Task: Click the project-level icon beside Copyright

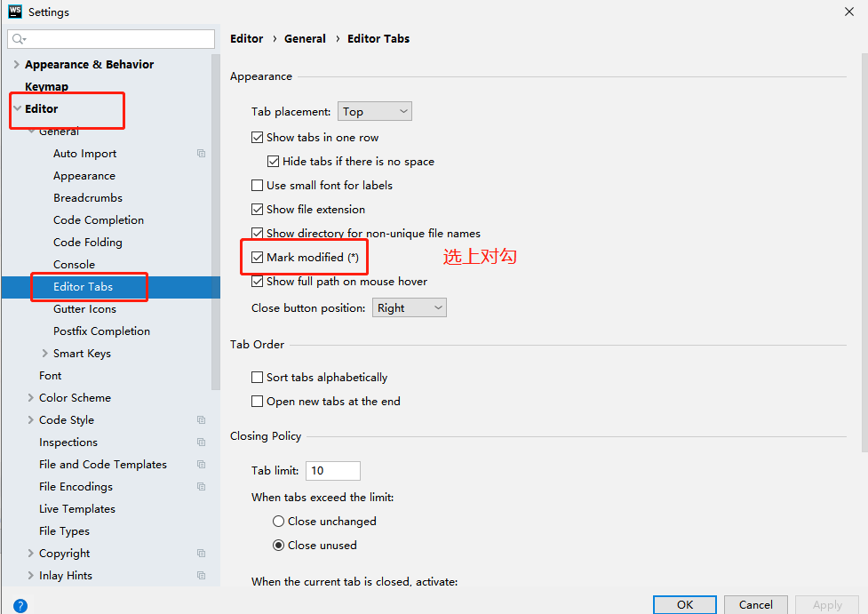Action: pyautogui.click(x=201, y=553)
